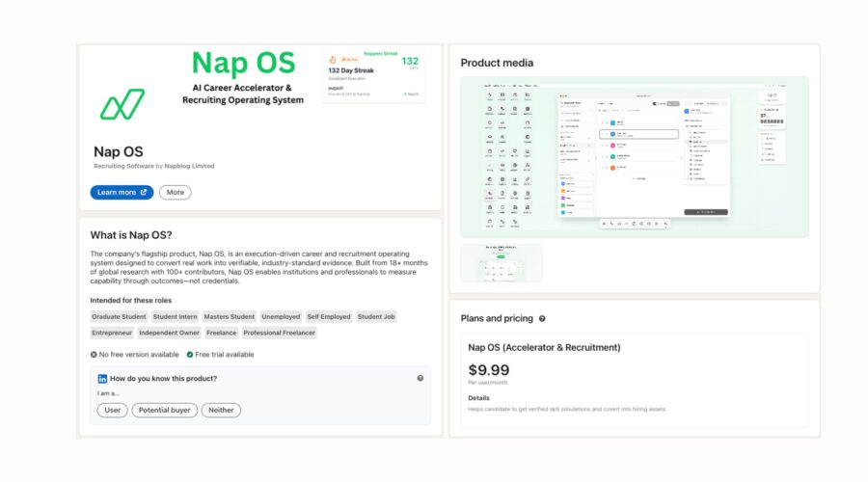Click the Nap OS (Accelerator & Recruitment) plan title
The image size is (868, 482).
[544, 348]
